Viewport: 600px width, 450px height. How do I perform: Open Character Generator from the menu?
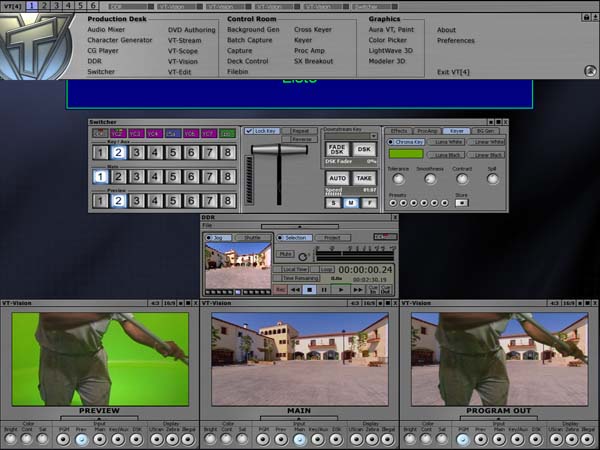coord(119,40)
